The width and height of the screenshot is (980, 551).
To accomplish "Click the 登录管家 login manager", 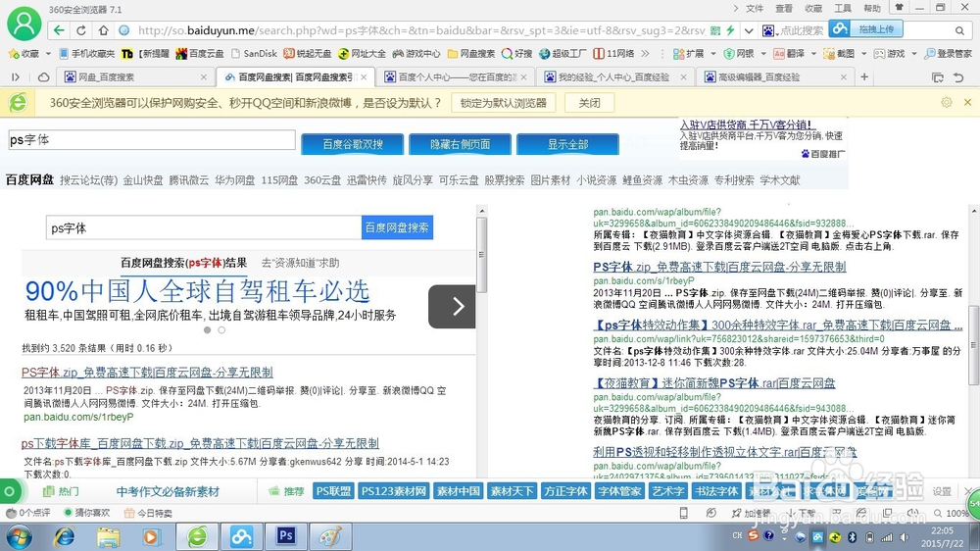I will click(x=948, y=54).
